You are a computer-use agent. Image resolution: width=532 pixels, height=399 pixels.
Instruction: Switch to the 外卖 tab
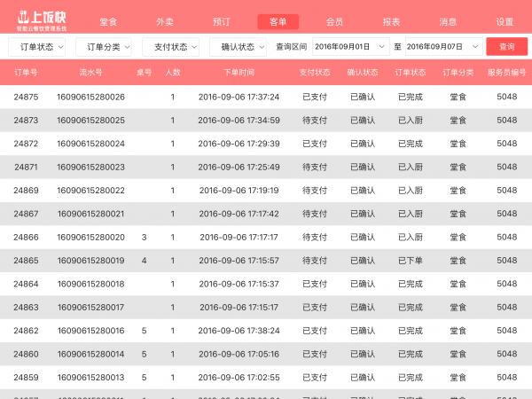pyautogui.click(x=165, y=22)
